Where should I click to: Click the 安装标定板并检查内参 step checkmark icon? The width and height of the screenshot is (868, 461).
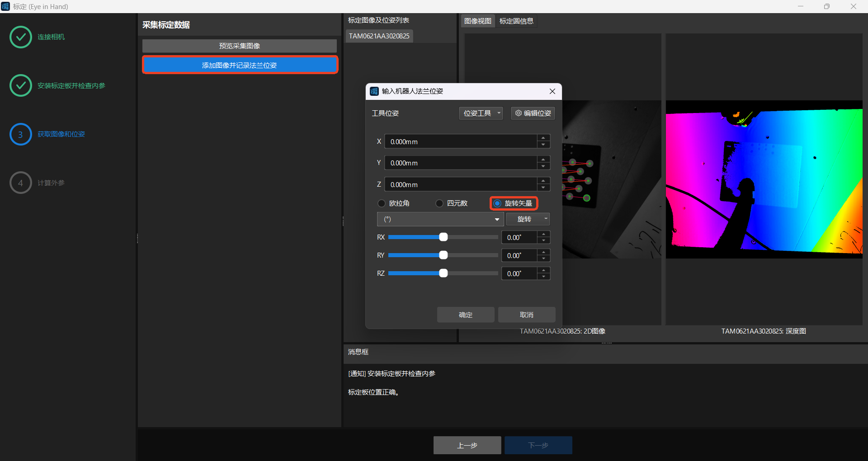(21, 85)
